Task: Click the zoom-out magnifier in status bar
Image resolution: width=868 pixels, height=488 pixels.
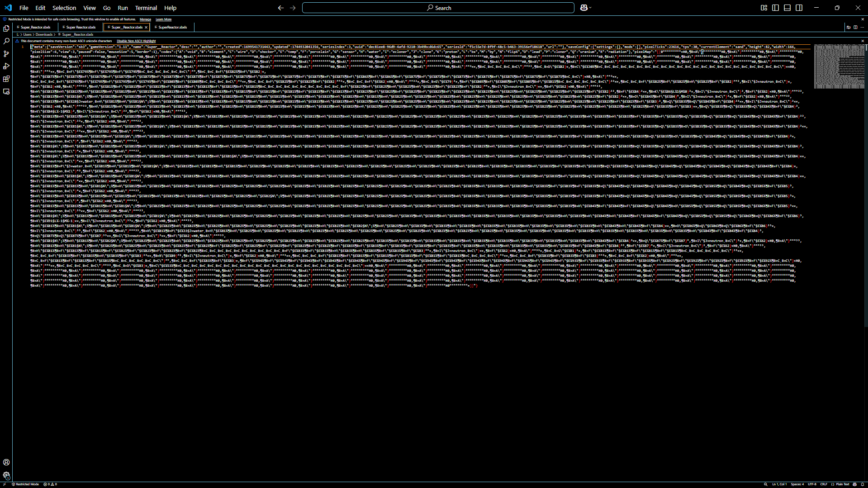Action: (766, 484)
